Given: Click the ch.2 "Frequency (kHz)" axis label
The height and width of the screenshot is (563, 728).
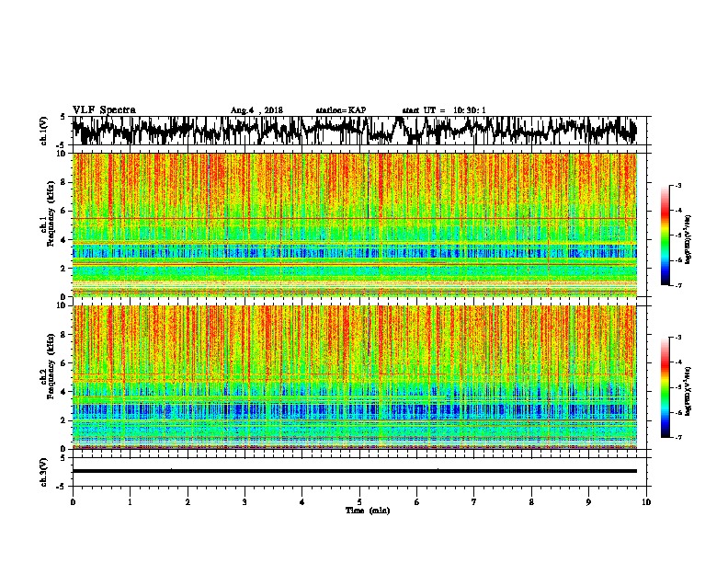Looking at the screenshot, I should pyautogui.click(x=51, y=366).
